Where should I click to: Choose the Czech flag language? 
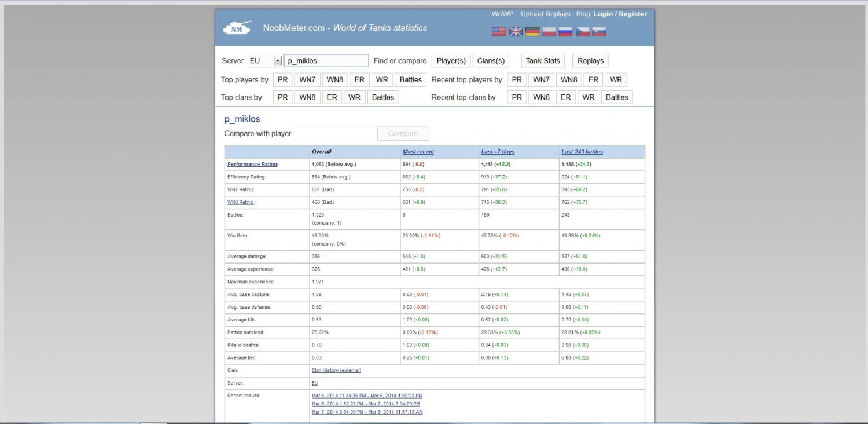click(x=582, y=32)
